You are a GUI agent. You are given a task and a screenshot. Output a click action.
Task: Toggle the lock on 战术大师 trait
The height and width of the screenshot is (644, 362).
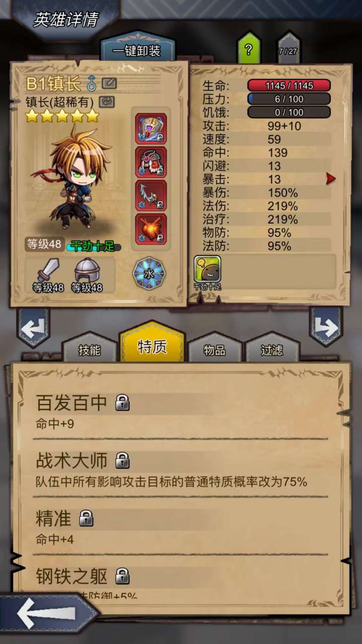(122, 459)
